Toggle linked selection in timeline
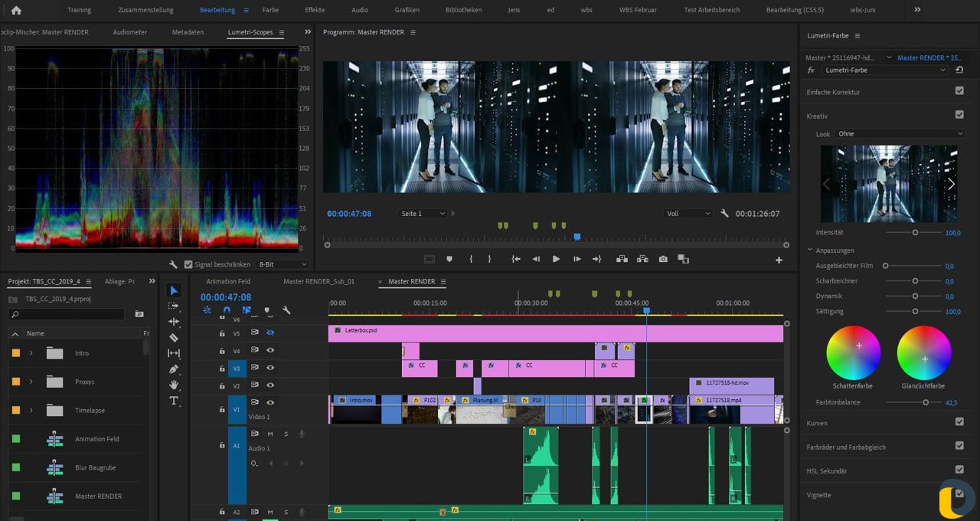The image size is (980, 521). (x=247, y=310)
